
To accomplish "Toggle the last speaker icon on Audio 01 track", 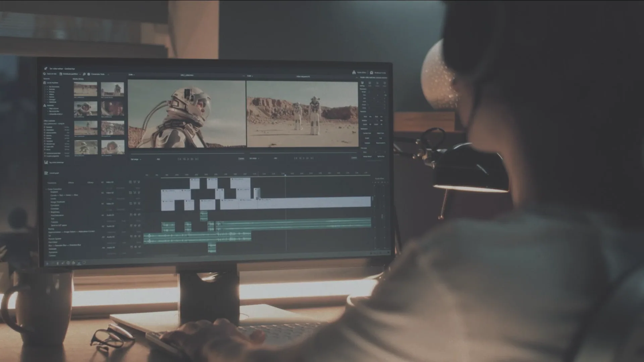I will tap(139, 215).
